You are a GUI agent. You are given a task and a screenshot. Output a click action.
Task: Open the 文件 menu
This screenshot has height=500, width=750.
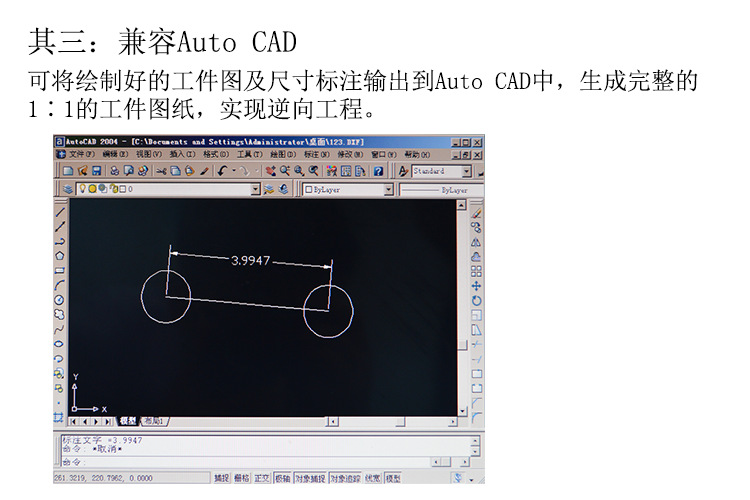[82, 155]
